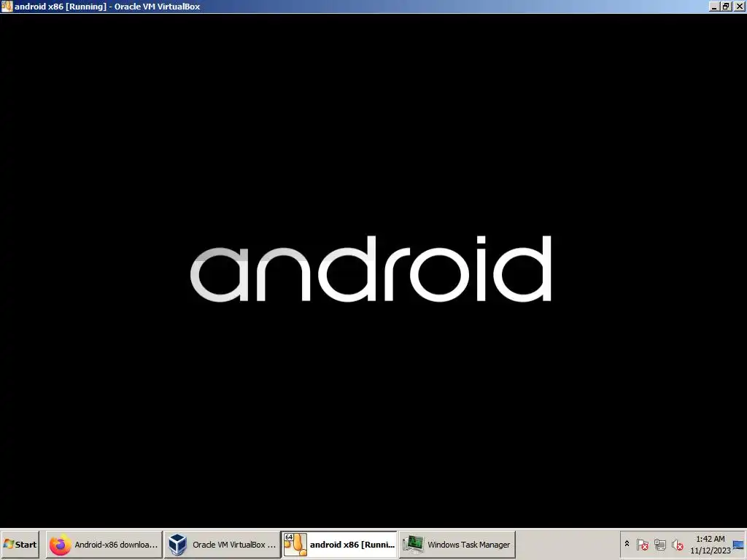
Task: Click the muted volume tray icon
Action: [677, 545]
